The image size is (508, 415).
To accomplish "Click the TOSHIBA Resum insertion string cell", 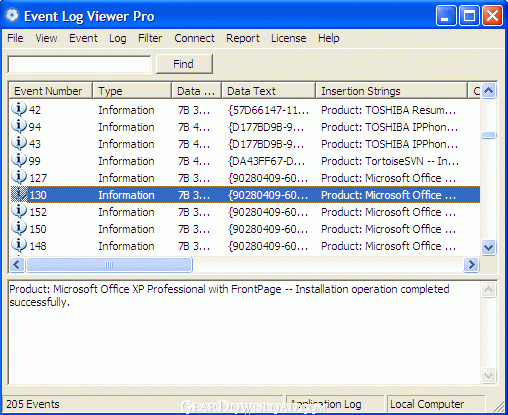I will click(x=388, y=110).
